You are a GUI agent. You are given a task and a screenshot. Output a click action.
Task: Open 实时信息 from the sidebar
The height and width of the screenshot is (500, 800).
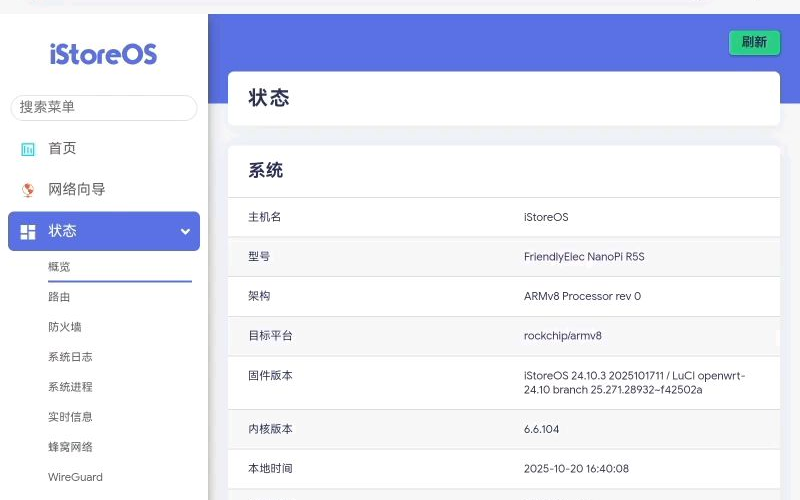pyautogui.click(x=70, y=417)
